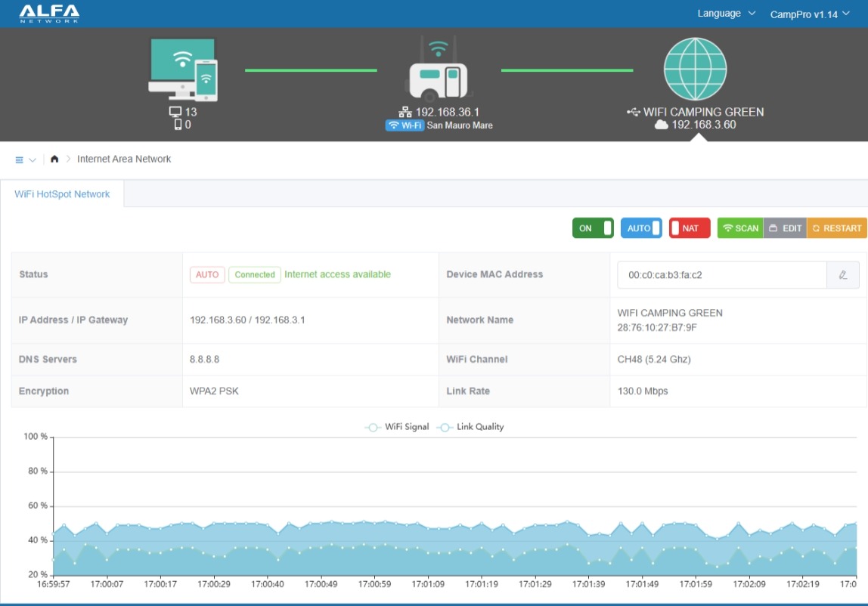Select the WiFi HotSpot Network tab

(62, 194)
